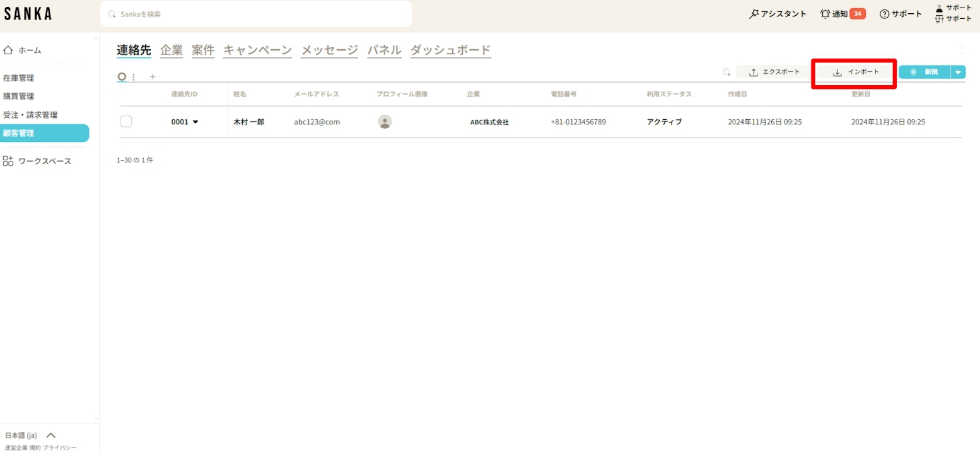This screenshot has height=462, width=980.
Task: Expand the dropdown arrow next to 0001
Action: pos(195,122)
